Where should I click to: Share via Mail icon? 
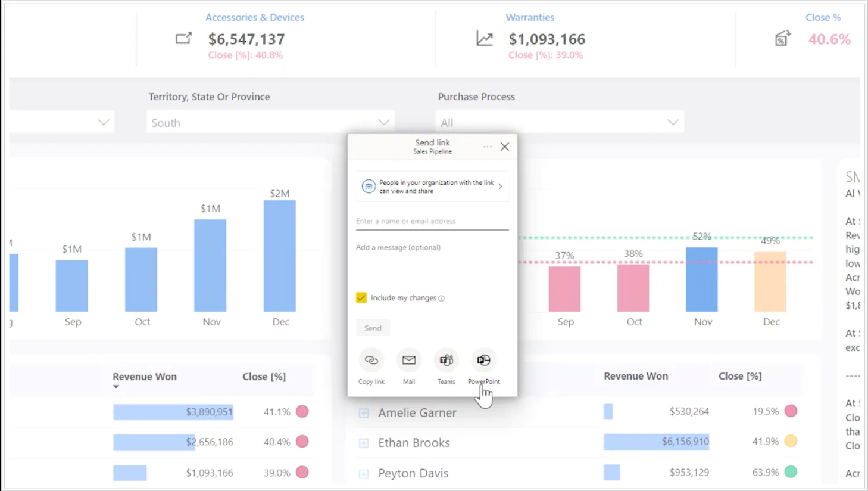pos(409,360)
